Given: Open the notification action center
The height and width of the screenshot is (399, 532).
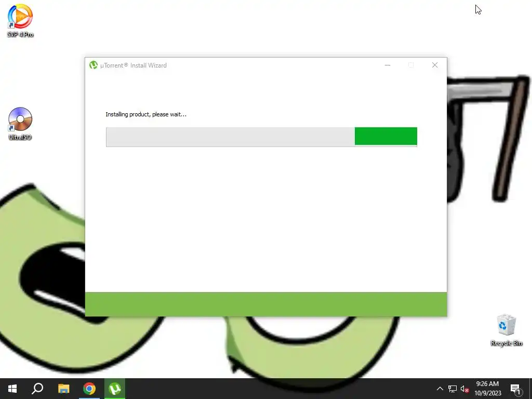Looking at the screenshot, I should [x=515, y=389].
